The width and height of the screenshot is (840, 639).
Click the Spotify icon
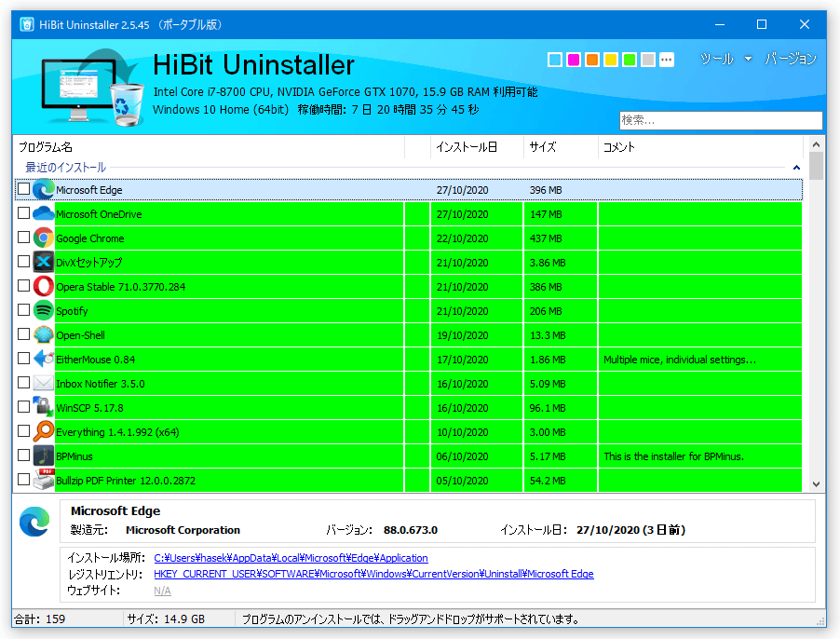pyautogui.click(x=44, y=310)
